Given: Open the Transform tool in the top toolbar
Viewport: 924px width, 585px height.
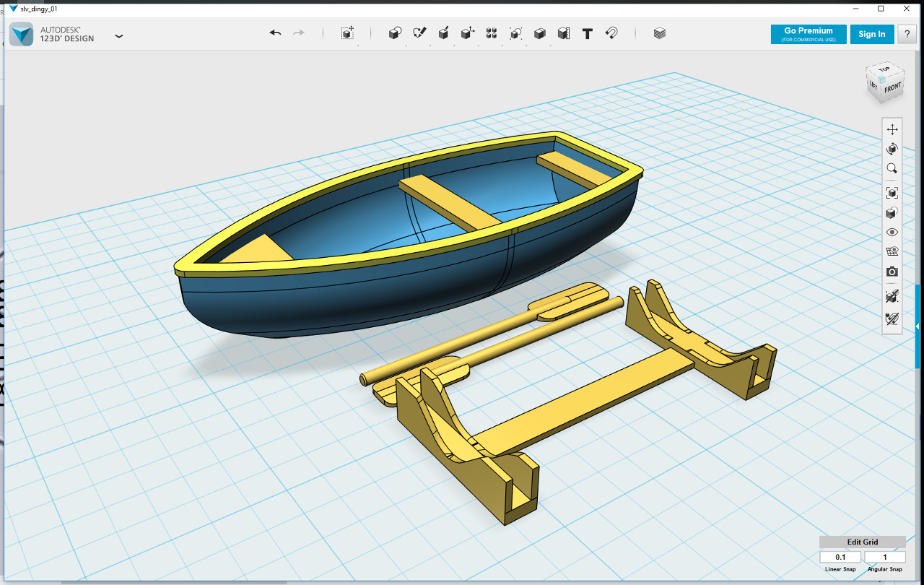Looking at the screenshot, I should (347, 33).
